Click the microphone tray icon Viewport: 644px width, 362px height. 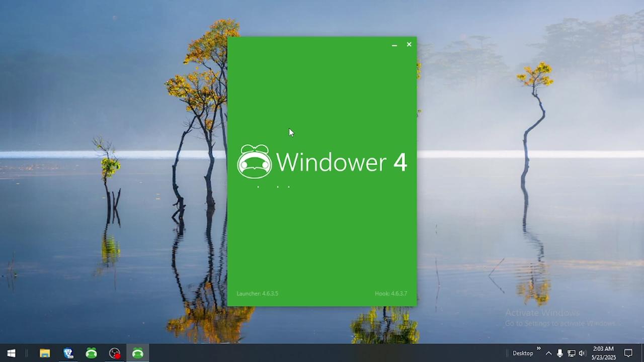click(559, 353)
